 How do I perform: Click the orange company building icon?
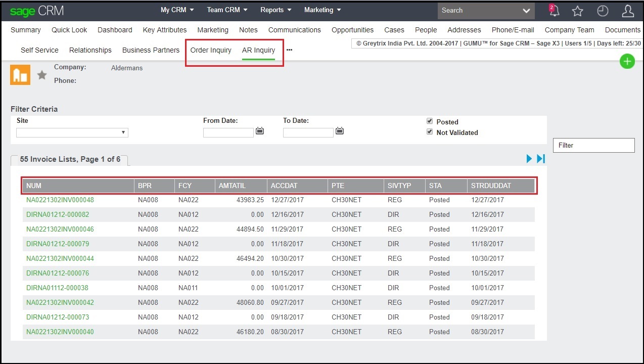[x=20, y=75]
